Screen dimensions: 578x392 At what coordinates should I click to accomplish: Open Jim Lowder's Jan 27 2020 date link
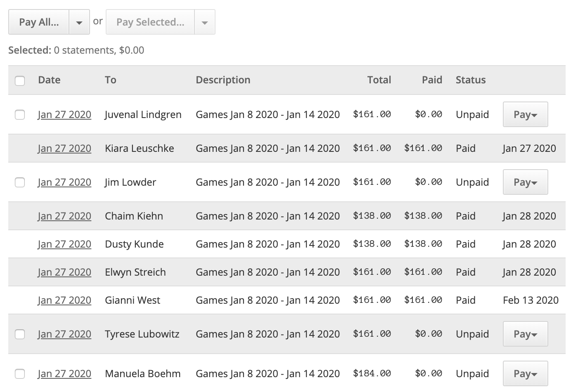tap(64, 182)
